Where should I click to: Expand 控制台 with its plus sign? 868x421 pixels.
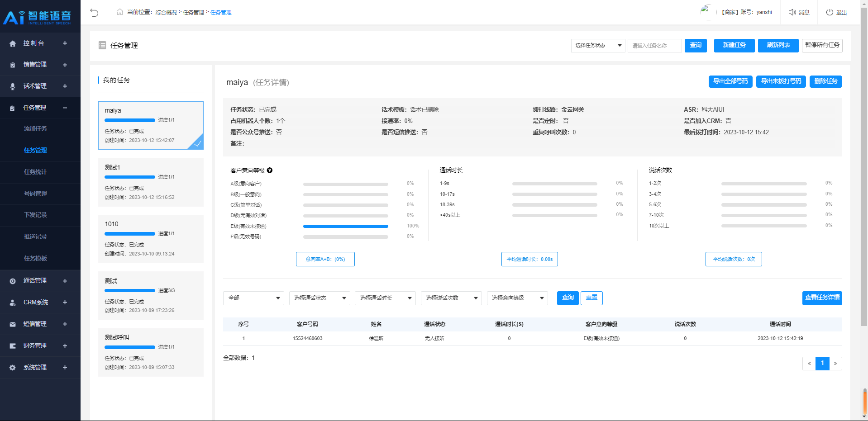click(65, 43)
